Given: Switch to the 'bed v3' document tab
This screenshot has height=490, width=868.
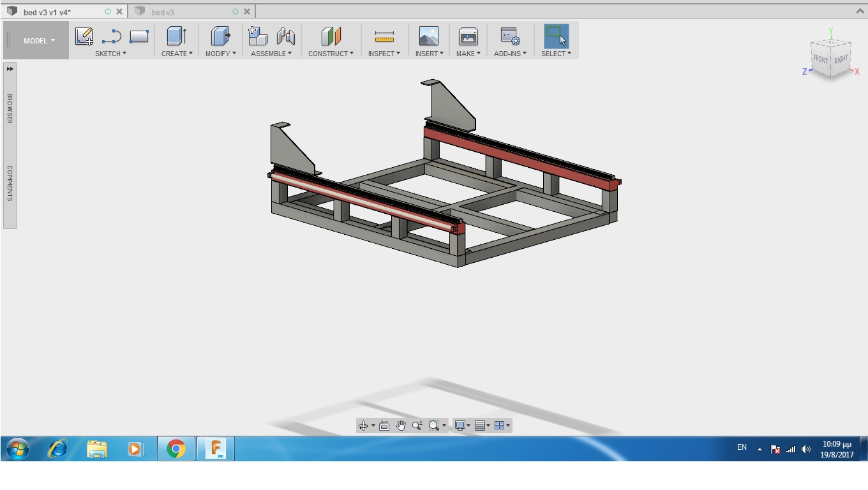Looking at the screenshot, I should coord(163,12).
